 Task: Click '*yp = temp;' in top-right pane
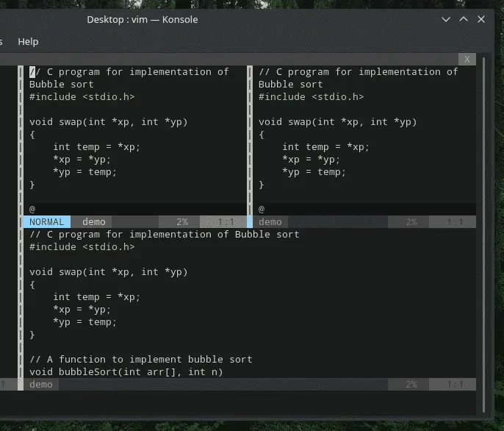coord(314,172)
